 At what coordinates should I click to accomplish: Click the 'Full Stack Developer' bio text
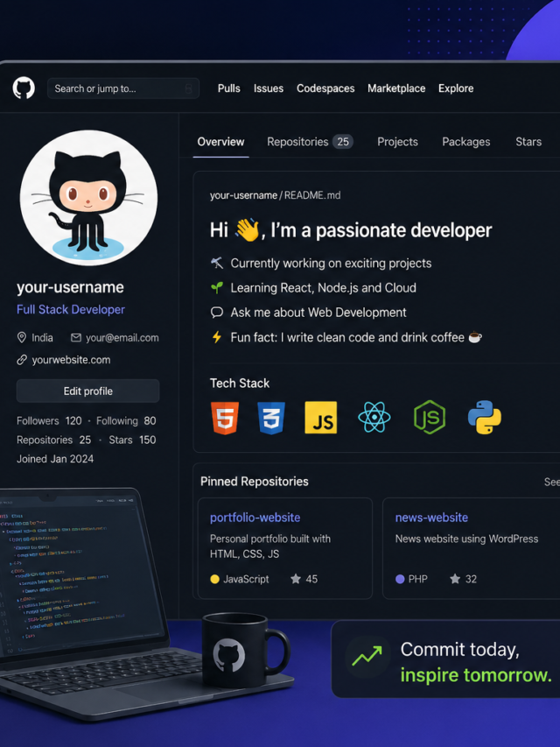(x=71, y=310)
